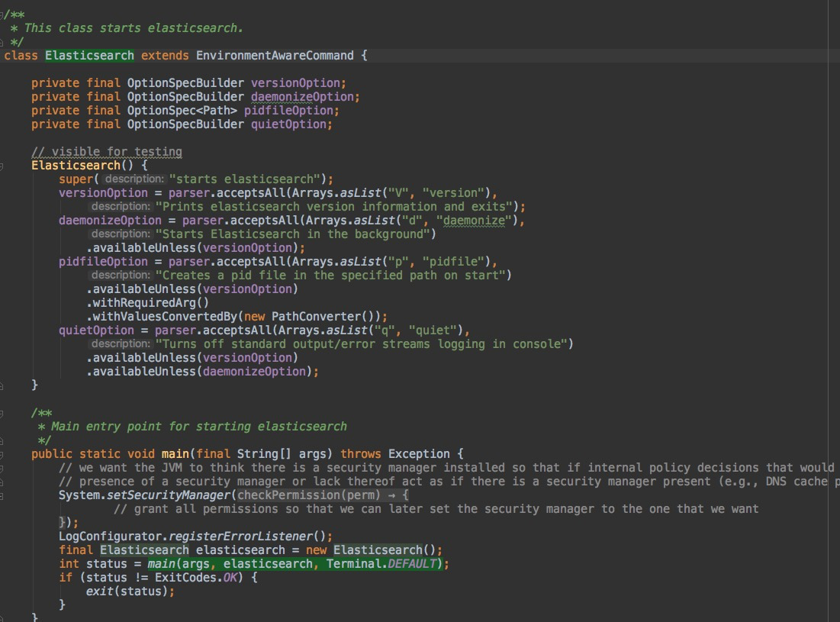Screen dimensions: 840x622
Task: Click 'Main entry point for starting elasticsearch' comment
Action: (x=199, y=427)
